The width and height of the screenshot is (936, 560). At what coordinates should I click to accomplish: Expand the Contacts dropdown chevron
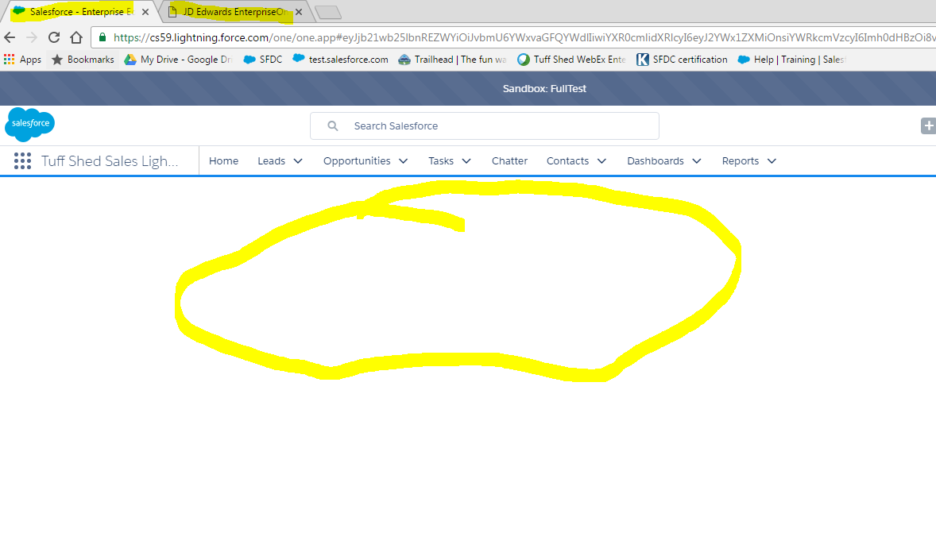click(601, 161)
